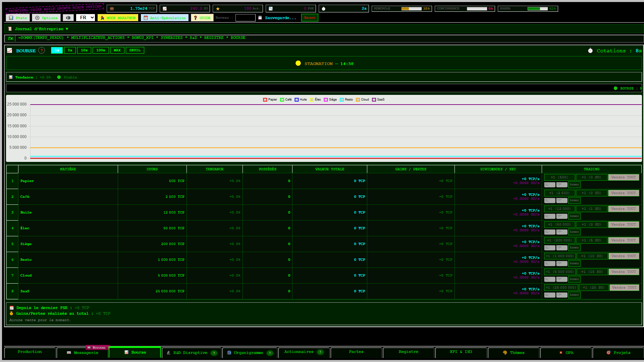Click the BOURSE chart icon in panel header
Image resolution: width=644 pixels, height=362 pixels.
click(10, 51)
